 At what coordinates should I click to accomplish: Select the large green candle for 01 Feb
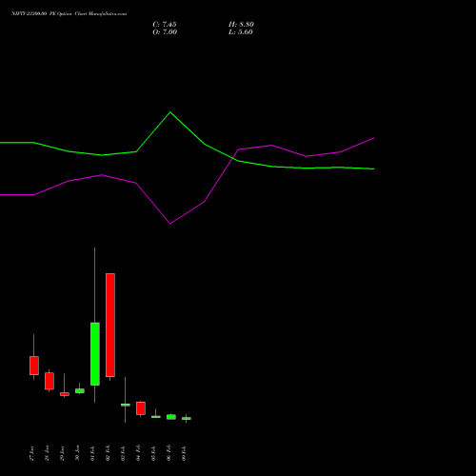coord(95,354)
